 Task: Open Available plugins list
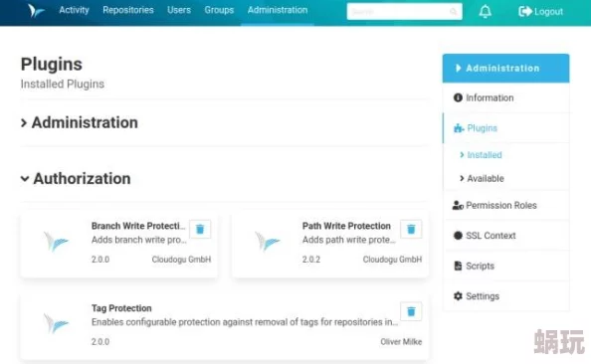pyautogui.click(x=482, y=179)
